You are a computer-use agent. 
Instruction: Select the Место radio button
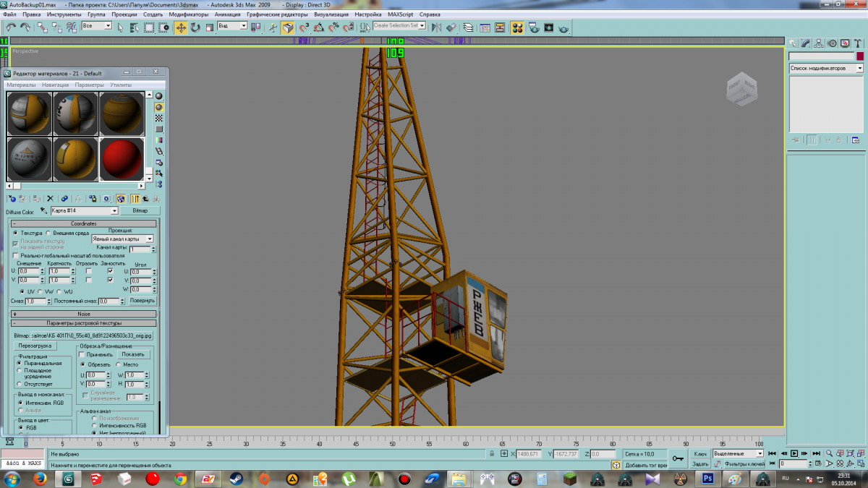118,364
